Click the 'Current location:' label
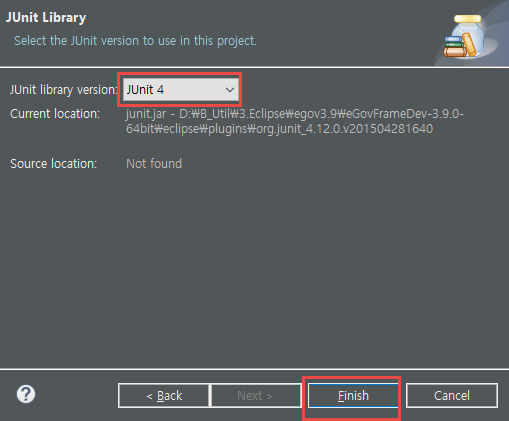The width and height of the screenshot is (509, 421). 55,114
